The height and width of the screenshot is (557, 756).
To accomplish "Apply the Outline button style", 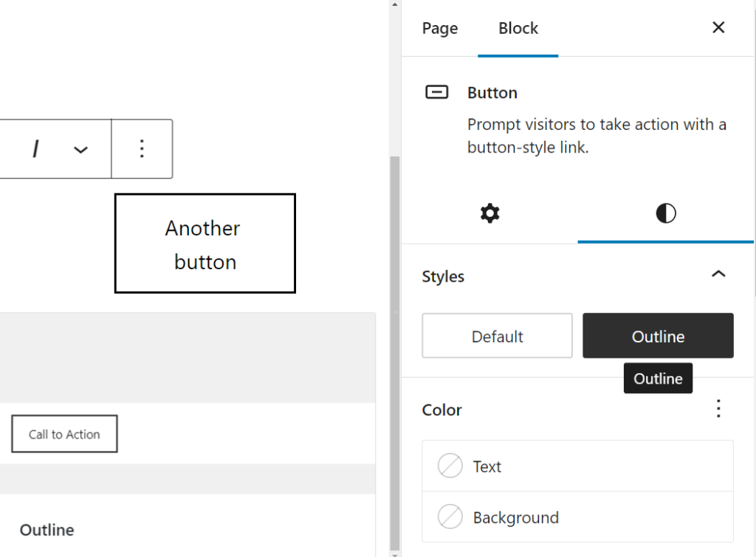I will 658,336.
